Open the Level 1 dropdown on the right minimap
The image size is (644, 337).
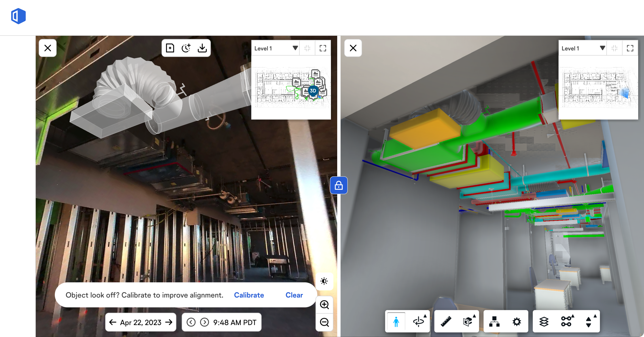click(602, 48)
